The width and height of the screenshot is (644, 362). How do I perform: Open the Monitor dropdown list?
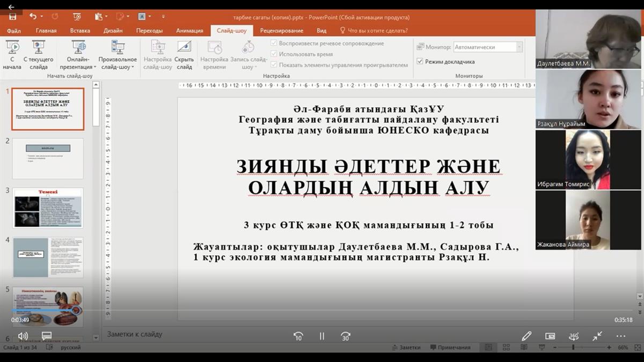click(x=488, y=47)
